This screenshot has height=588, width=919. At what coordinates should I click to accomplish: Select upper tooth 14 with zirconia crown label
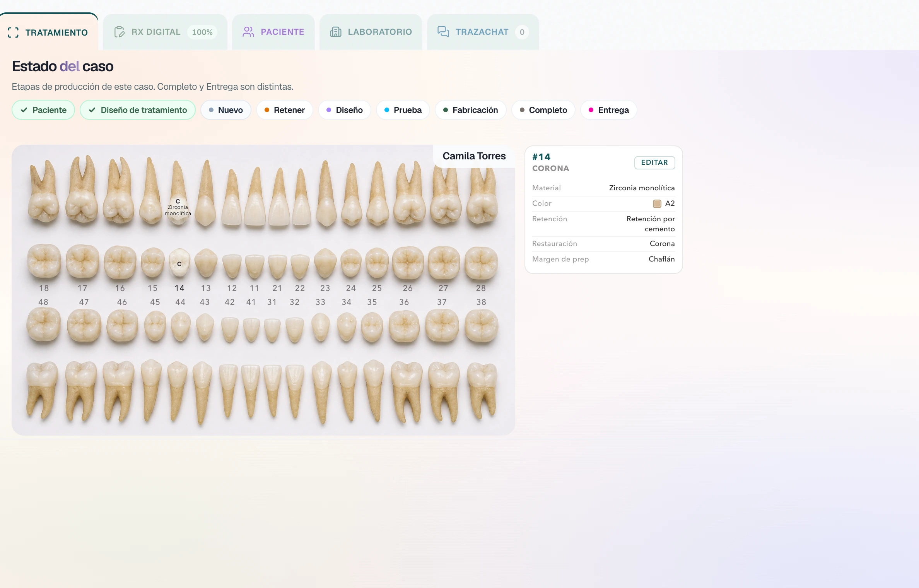coord(178,193)
